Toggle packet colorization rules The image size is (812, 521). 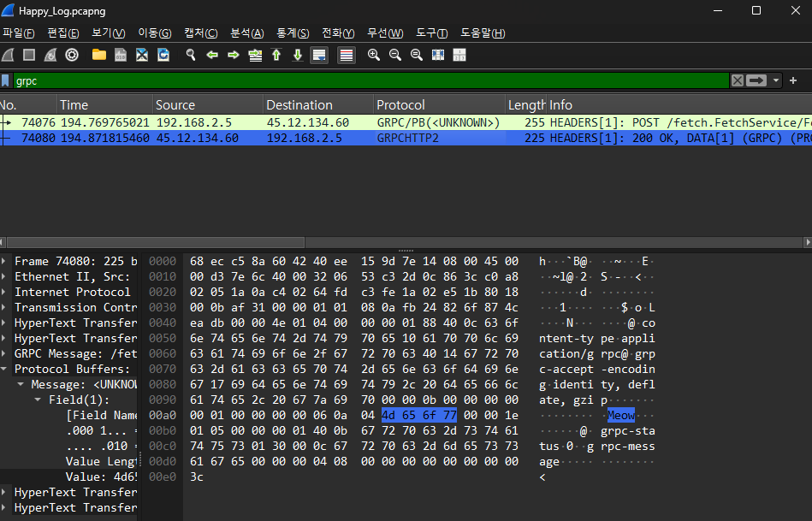pos(347,55)
